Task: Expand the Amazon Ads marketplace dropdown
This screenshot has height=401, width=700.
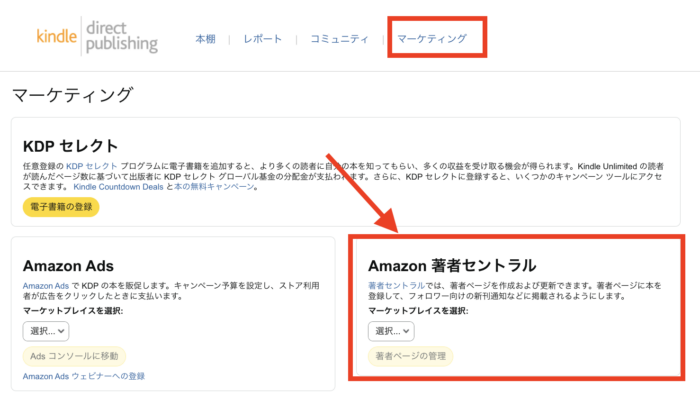Action: pos(46,331)
